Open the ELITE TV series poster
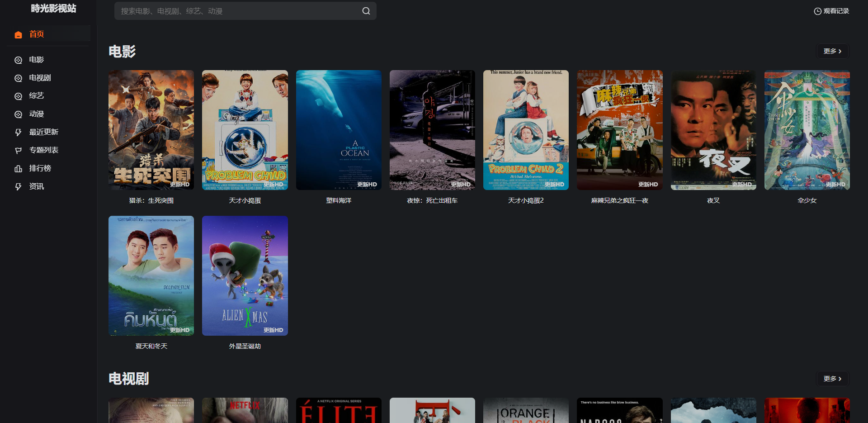This screenshot has height=423, width=868. [x=339, y=410]
